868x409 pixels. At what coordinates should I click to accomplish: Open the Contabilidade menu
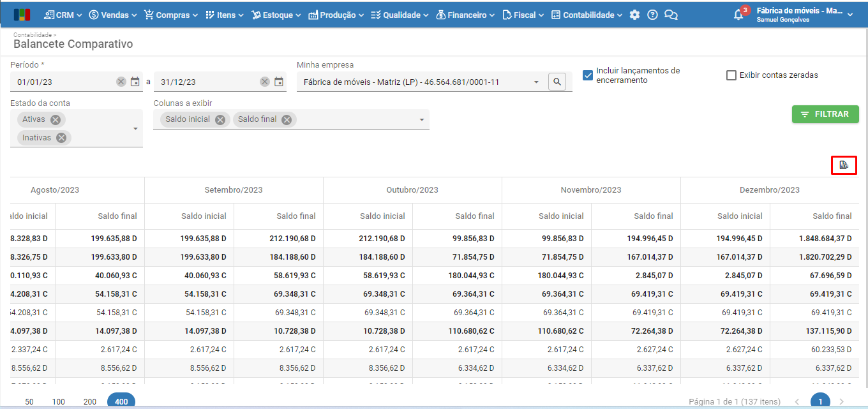pyautogui.click(x=587, y=15)
